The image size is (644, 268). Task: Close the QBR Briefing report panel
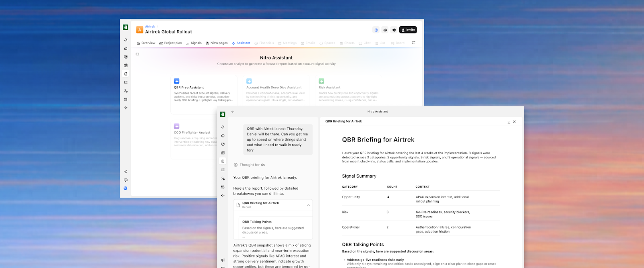514,122
